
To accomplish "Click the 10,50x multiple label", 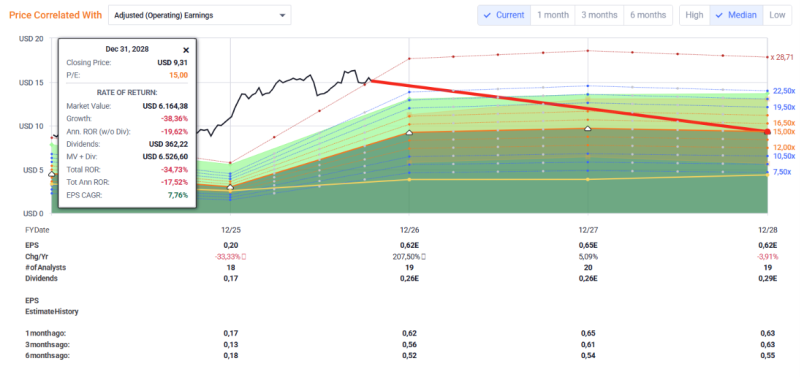I will click(x=785, y=156).
